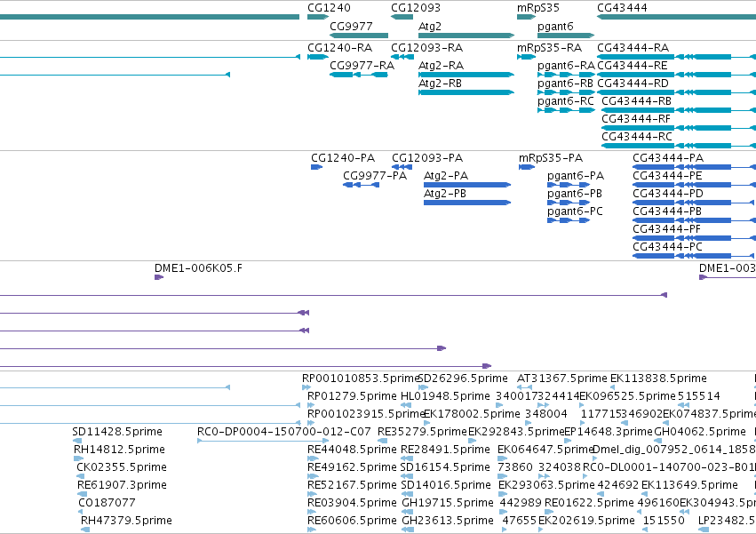Click the CG12093 gene label

click(x=416, y=8)
